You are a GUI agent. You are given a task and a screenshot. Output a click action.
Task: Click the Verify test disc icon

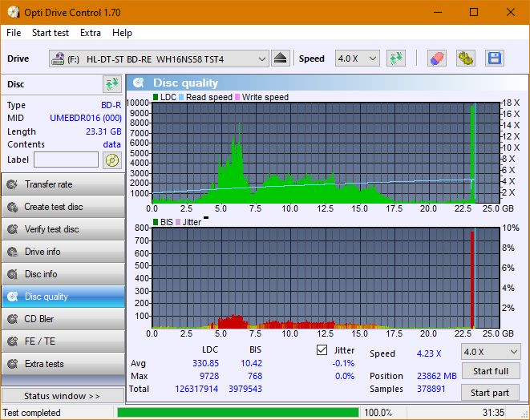[13, 229]
